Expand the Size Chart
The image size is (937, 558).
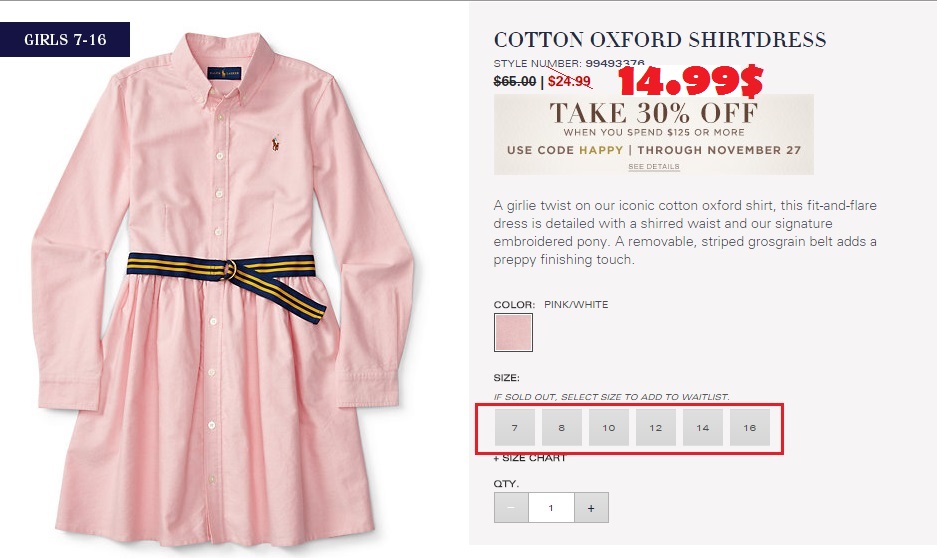click(530, 458)
